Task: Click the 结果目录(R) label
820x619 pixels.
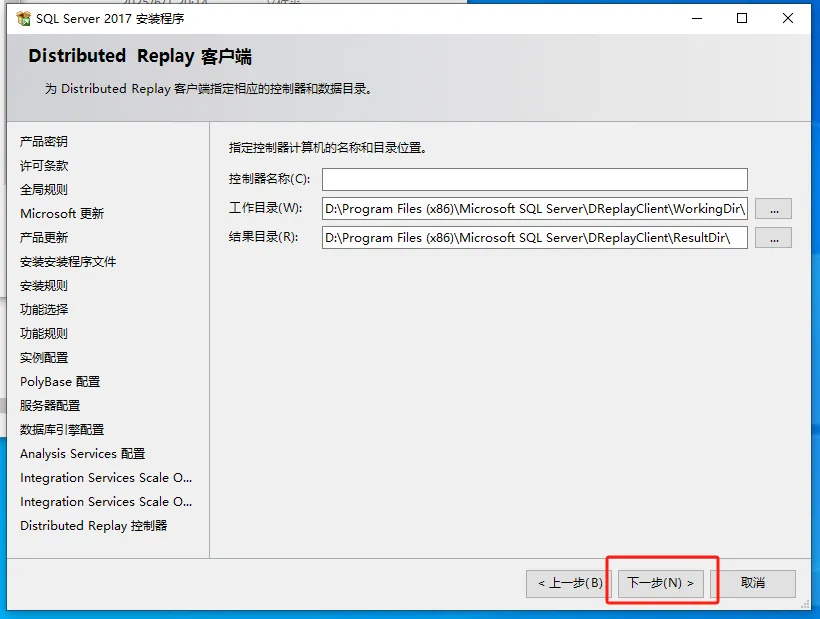Action: click(264, 237)
